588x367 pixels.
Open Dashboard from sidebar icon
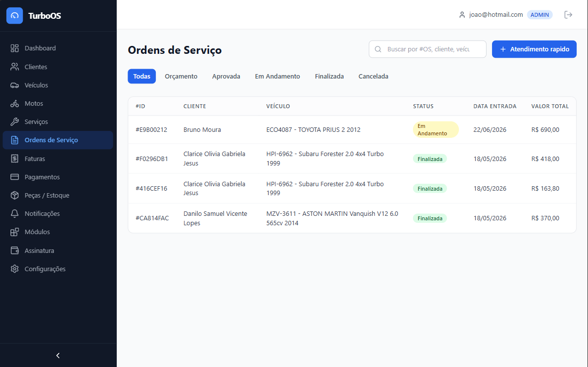(15, 48)
